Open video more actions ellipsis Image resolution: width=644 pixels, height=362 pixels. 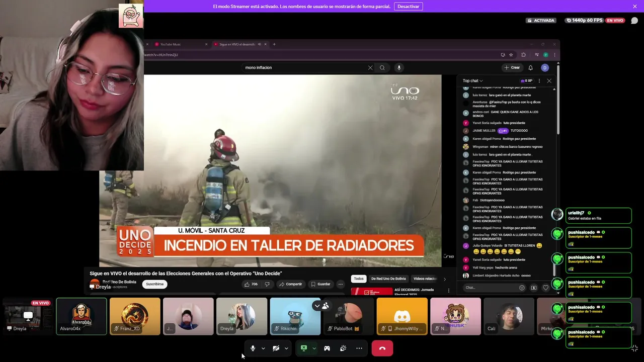point(341,284)
